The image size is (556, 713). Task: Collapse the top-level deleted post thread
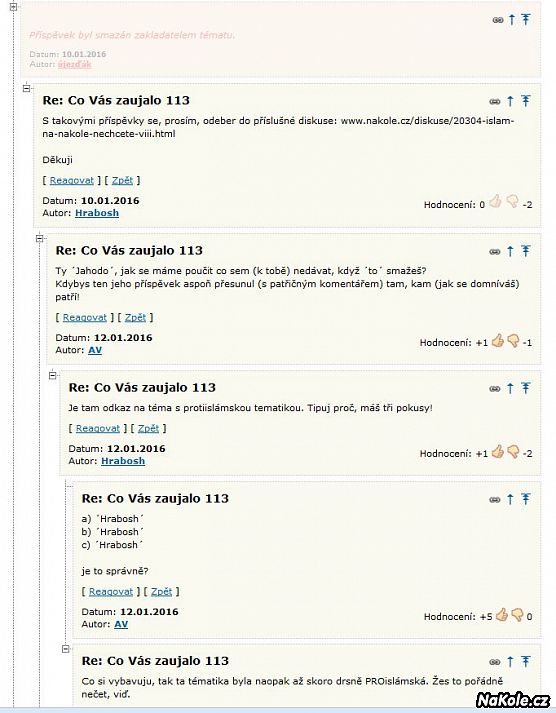coord(13,6)
